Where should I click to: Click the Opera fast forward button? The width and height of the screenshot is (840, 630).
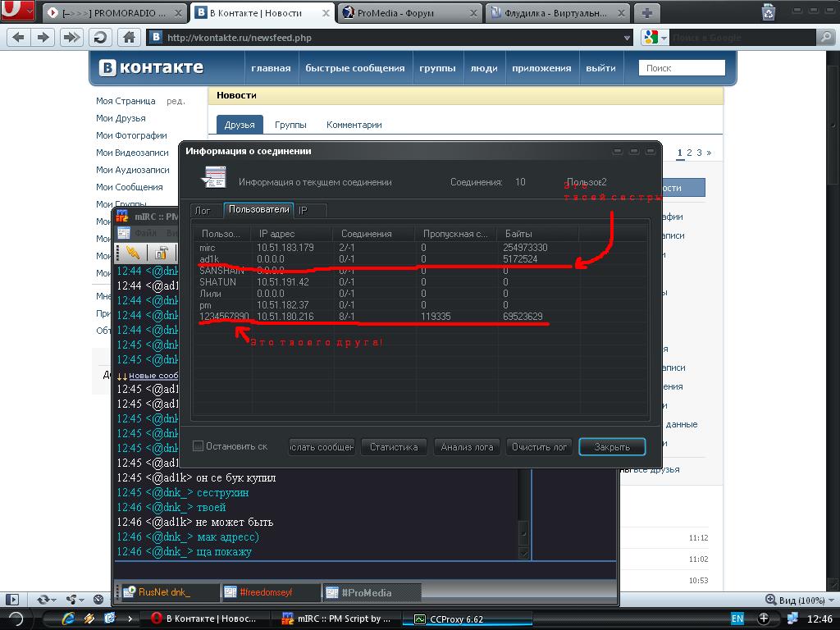click(x=71, y=37)
